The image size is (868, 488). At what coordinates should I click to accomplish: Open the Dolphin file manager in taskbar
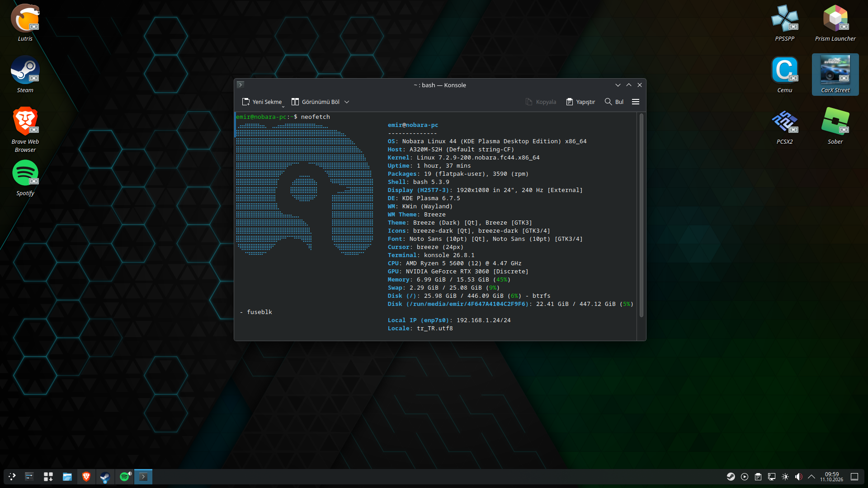(x=67, y=477)
